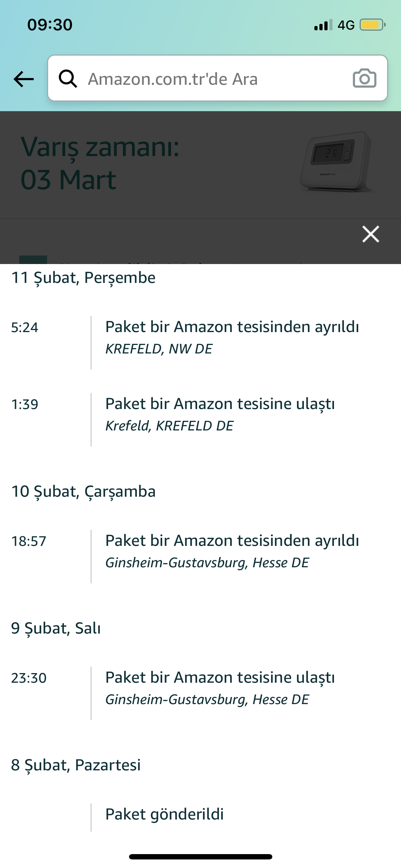The height and width of the screenshot is (868, 401).
Task: Tap the 09:30 clock in status bar
Action: 50,25
